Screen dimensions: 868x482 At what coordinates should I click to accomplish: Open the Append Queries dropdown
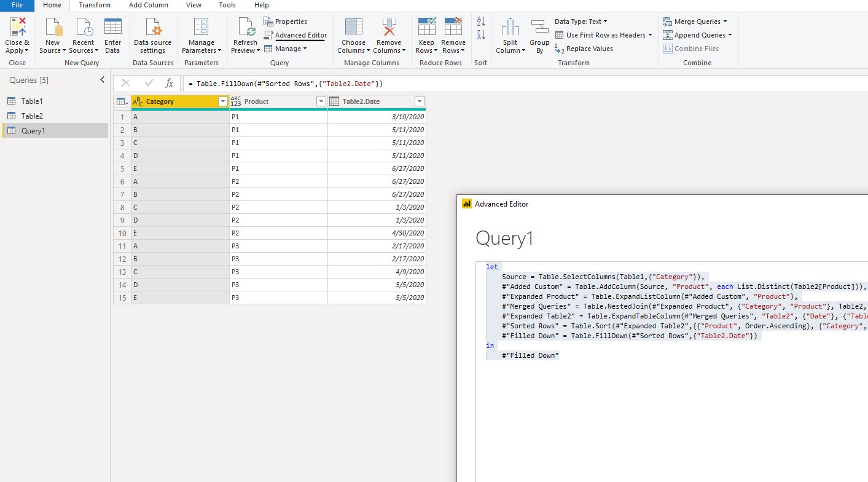[697, 35]
